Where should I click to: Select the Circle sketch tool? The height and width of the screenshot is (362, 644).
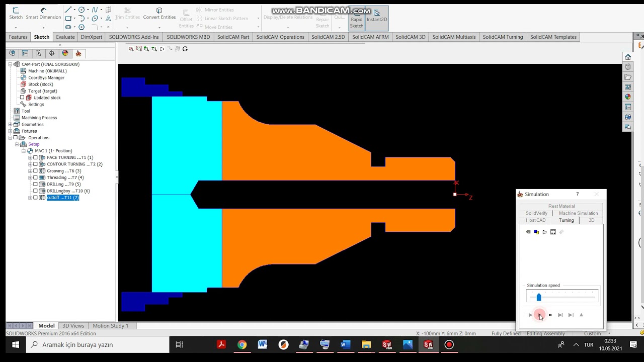82,10
